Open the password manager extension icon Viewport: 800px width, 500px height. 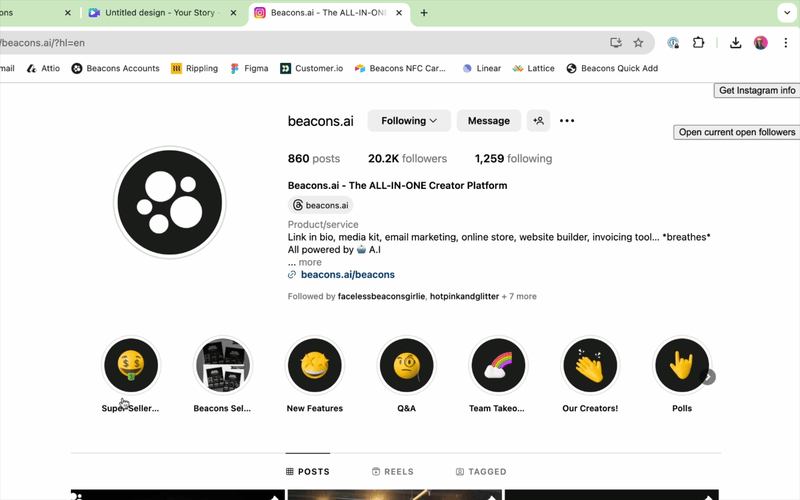[x=673, y=43]
